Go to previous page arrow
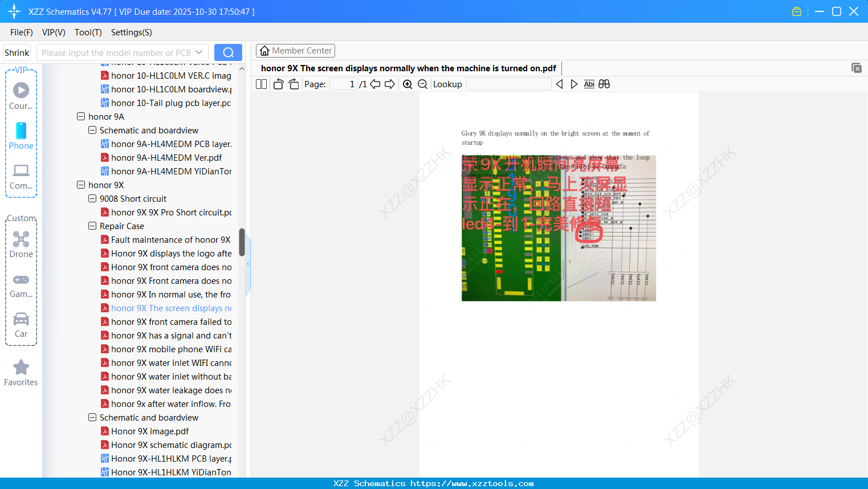The image size is (868, 489). coord(375,84)
